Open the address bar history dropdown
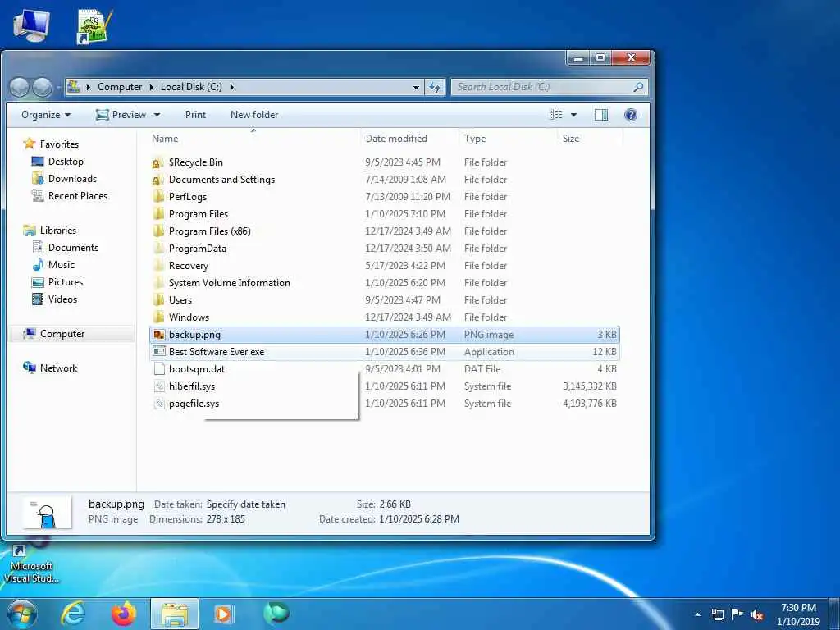The width and height of the screenshot is (840, 630). point(416,87)
